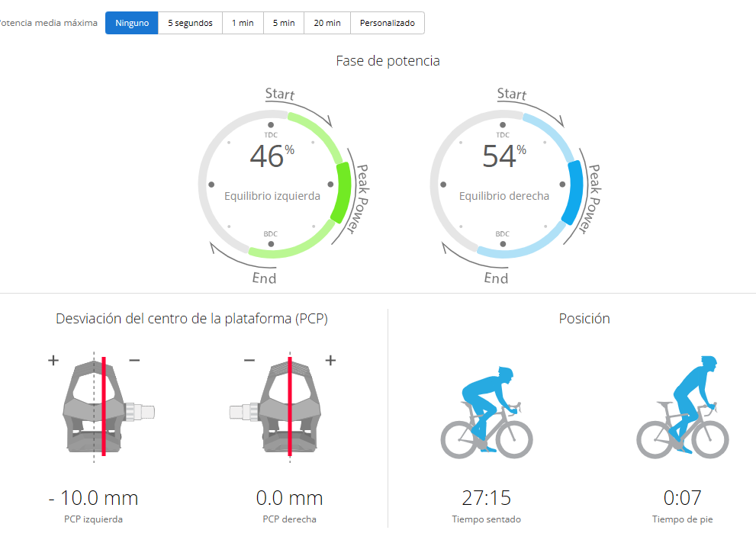Click the Fase de potencia heading
756x543 pixels.
point(388,61)
